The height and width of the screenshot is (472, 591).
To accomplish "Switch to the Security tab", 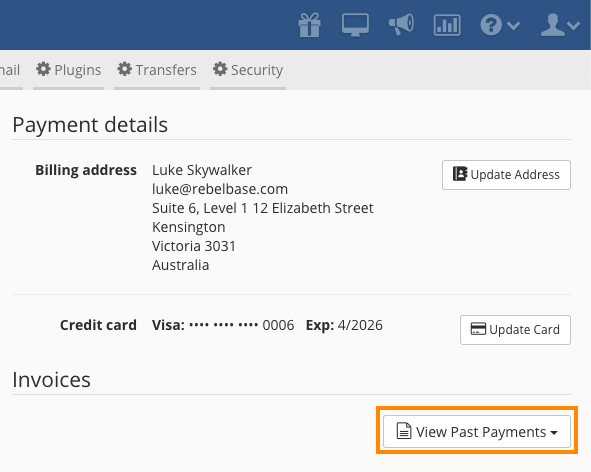I will 248,70.
